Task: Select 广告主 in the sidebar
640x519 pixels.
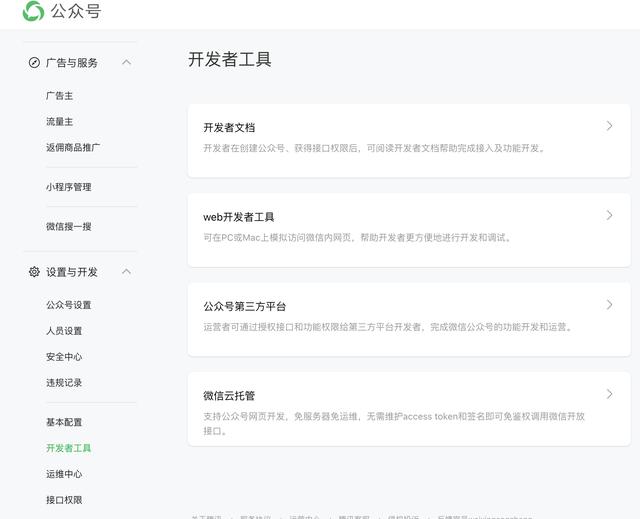Action: pyautogui.click(x=60, y=96)
